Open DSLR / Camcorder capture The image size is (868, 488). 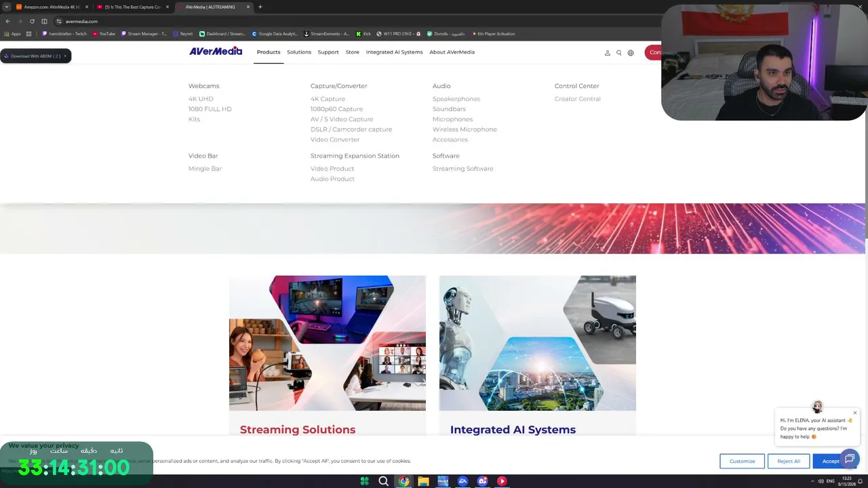point(351,129)
